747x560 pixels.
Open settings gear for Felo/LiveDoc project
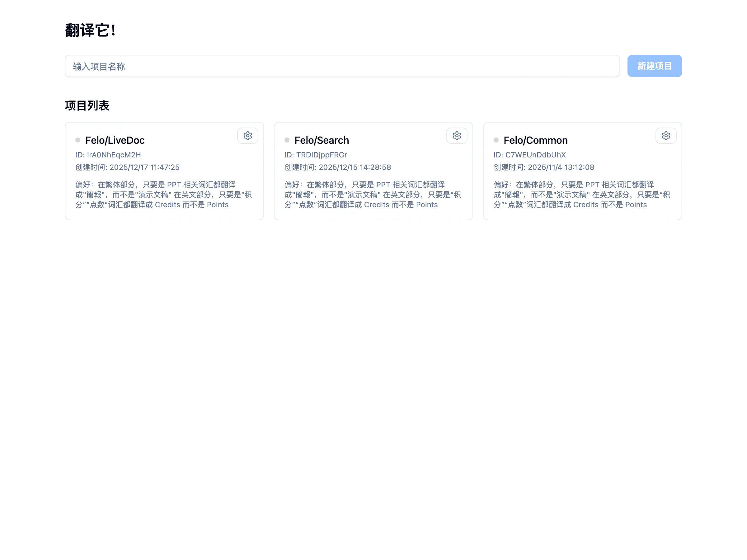pos(247,136)
